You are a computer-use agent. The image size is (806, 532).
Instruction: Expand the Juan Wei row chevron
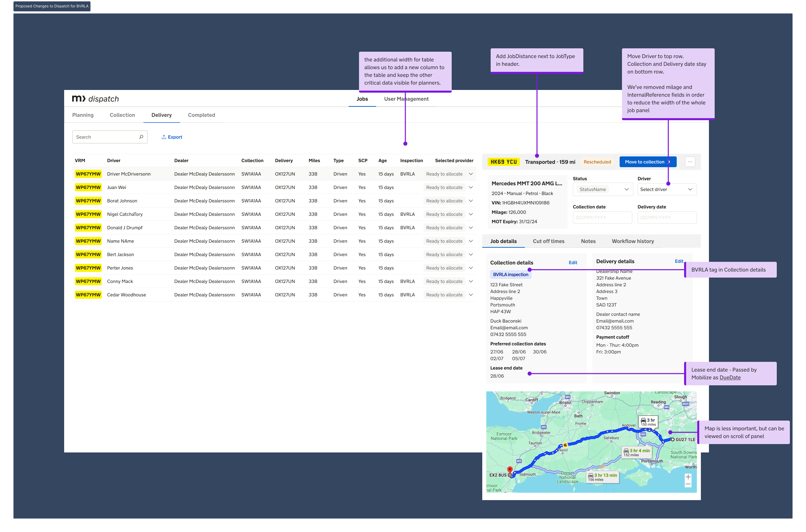[471, 187]
